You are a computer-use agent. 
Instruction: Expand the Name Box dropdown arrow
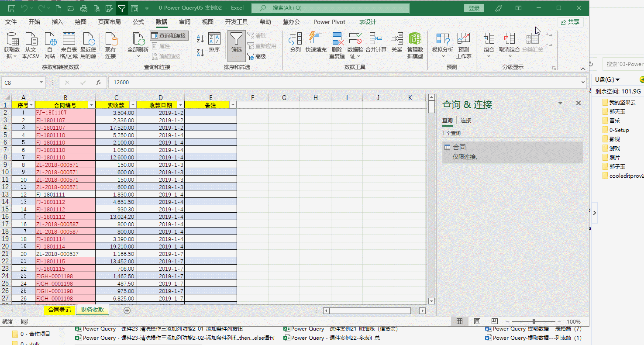41,82
